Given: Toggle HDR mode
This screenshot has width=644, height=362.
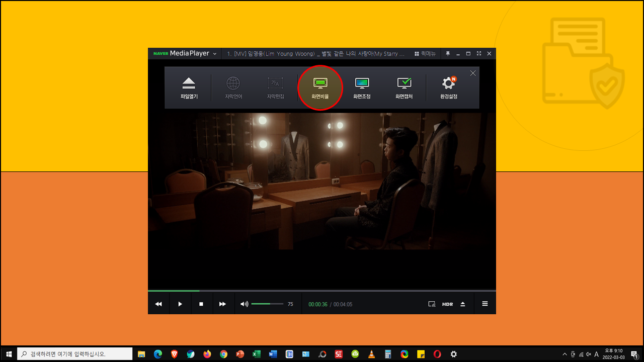Looking at the screenshot, I should pos(448,304).
